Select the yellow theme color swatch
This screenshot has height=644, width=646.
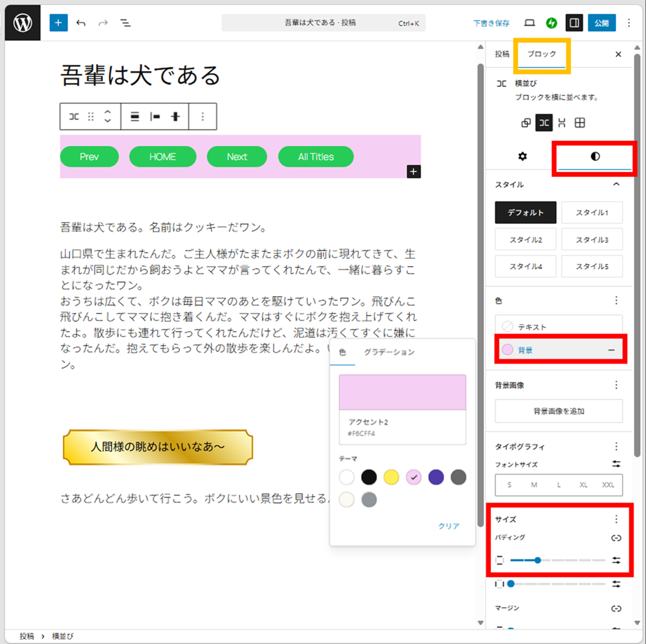tap(391, 478)
